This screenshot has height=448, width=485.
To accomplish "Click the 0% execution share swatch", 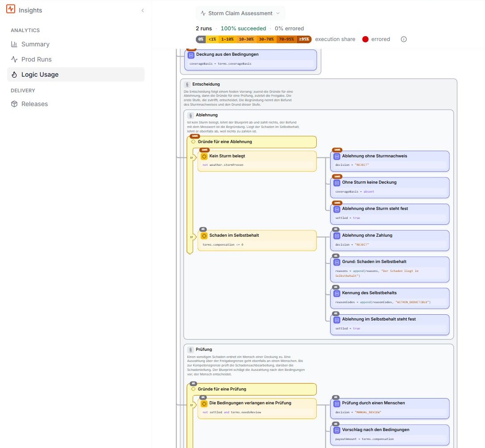I will point(201,39).
